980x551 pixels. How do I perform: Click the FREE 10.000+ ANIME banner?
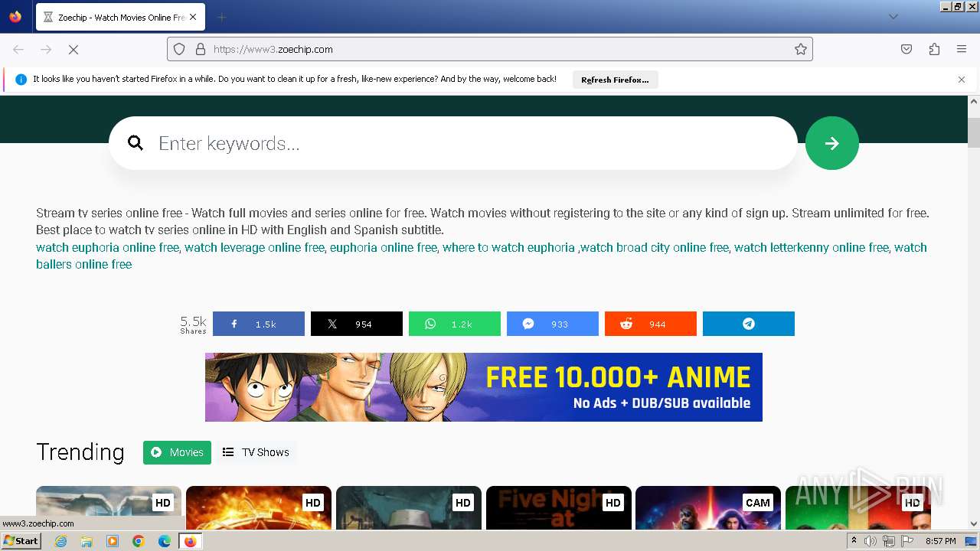click(x=484, y=387)
